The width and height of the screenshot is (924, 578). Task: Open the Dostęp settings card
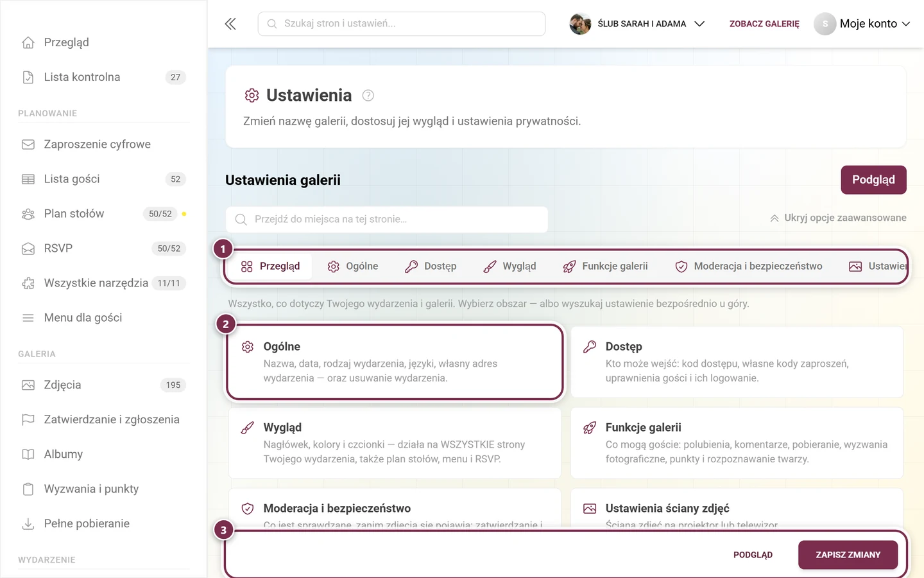tap(737, 362)
